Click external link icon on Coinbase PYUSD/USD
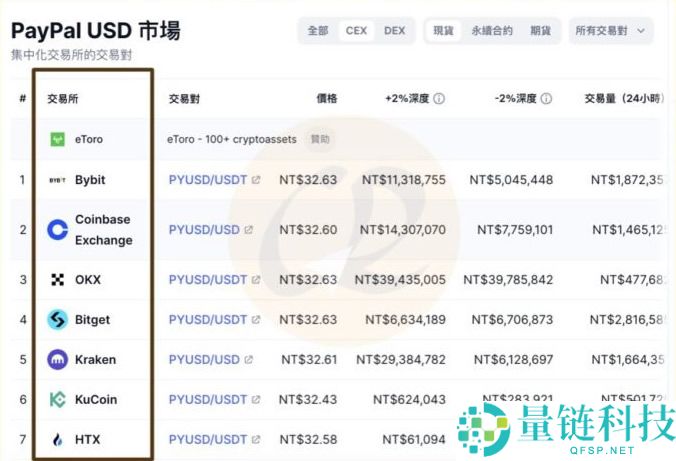The height and width of the screenshot is (461, 676). coord(248,230)
